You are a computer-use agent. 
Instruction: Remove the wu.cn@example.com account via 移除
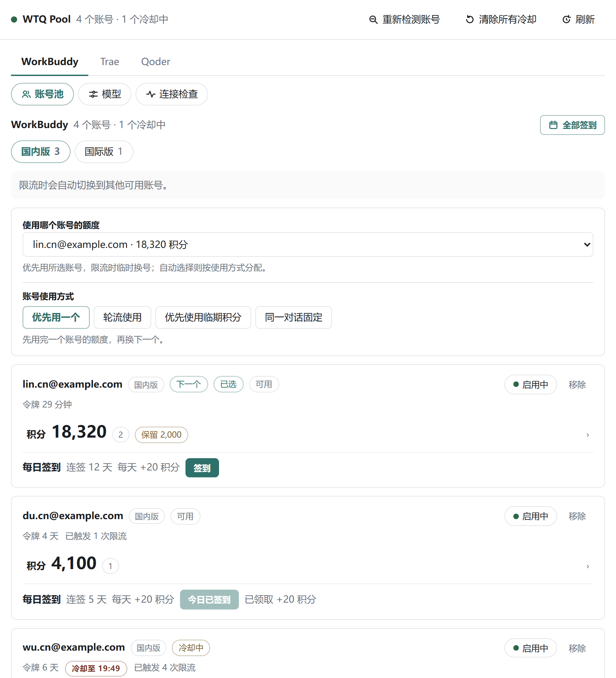pos(577,648)
